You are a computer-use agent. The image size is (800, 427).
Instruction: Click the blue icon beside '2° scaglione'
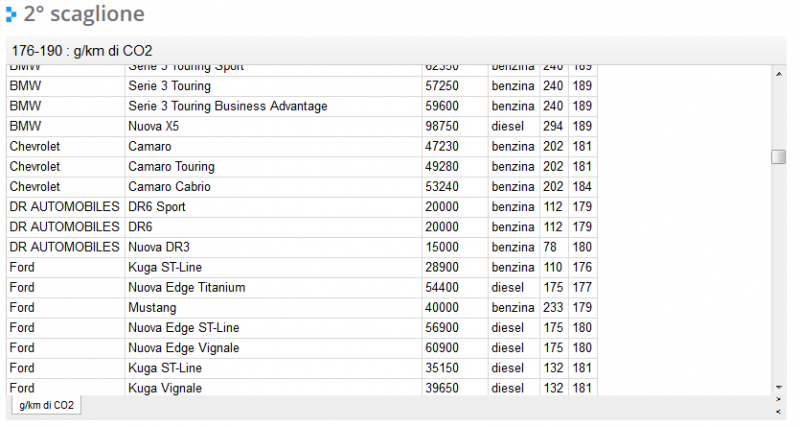click(11, 14)
